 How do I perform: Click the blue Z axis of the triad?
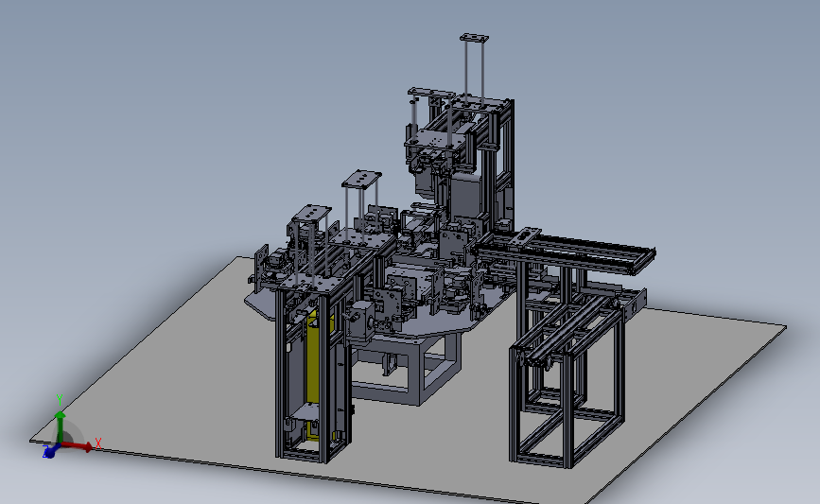(51, 451)
